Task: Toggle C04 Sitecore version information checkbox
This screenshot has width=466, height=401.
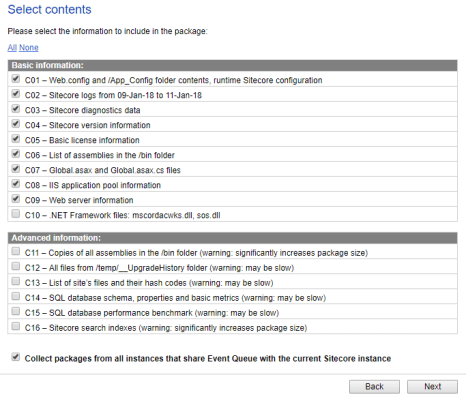Action: tap(16, 124)
